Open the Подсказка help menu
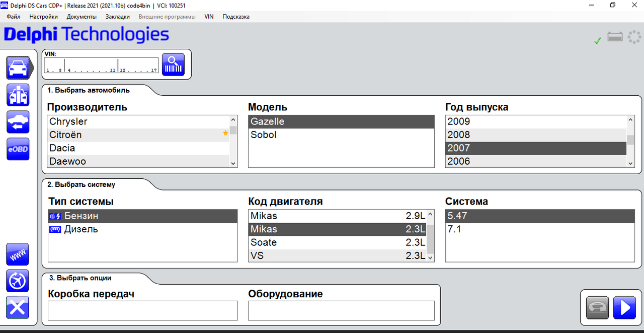The image size is (644, 333). pos(236,17)
